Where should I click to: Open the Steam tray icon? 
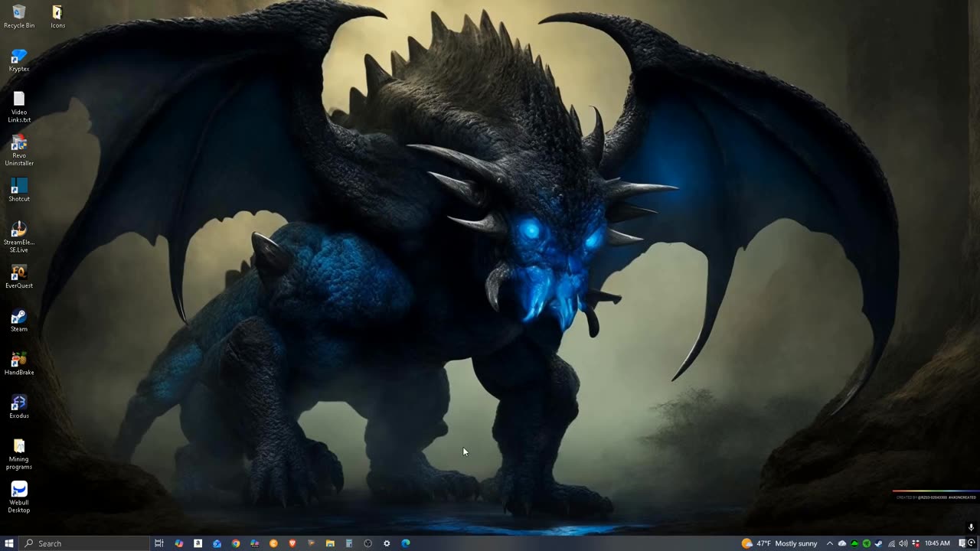tap(878, 543)
